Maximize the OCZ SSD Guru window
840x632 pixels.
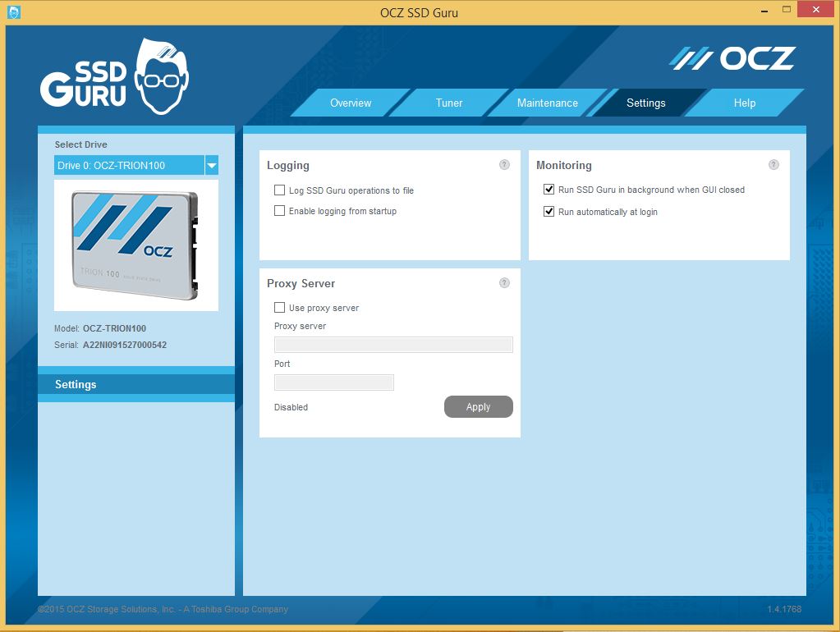coord(787,9)
